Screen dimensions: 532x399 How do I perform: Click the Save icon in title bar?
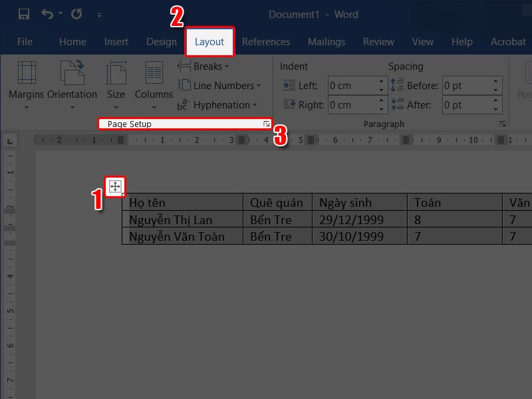tap(24, 14)
